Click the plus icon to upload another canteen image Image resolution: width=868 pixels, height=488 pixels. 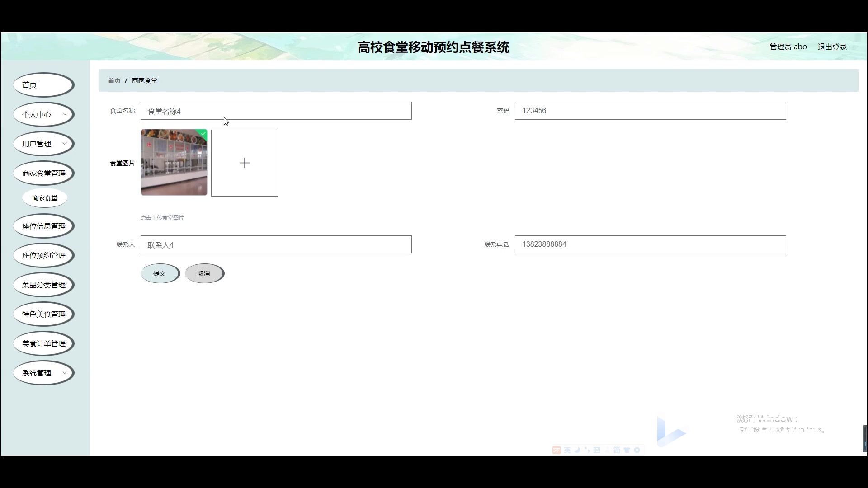[244, 163]
